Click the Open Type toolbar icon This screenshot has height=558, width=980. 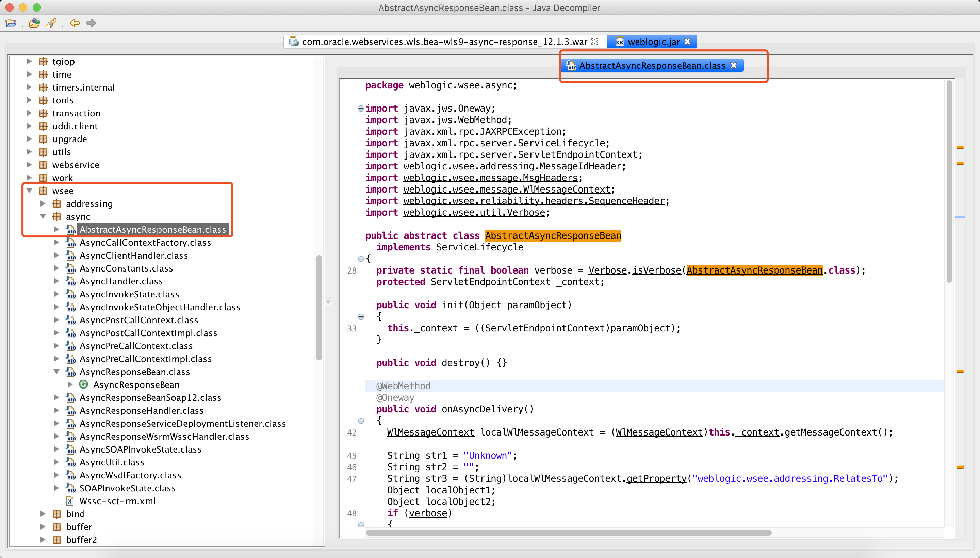34,23
